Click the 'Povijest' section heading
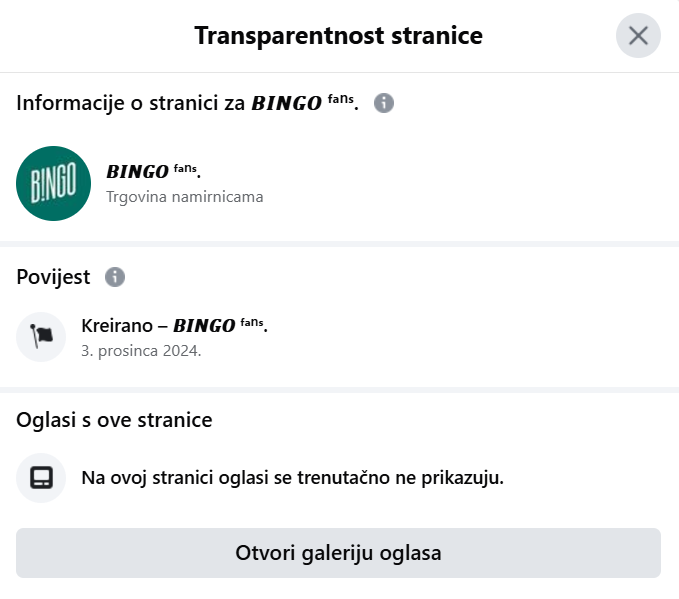 tap(54, 277)
